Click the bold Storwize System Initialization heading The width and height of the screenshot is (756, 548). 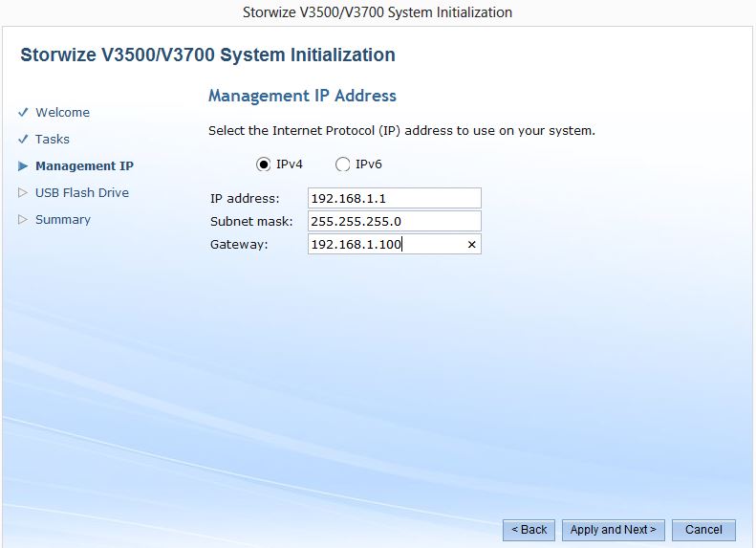(x=207, y=55)
